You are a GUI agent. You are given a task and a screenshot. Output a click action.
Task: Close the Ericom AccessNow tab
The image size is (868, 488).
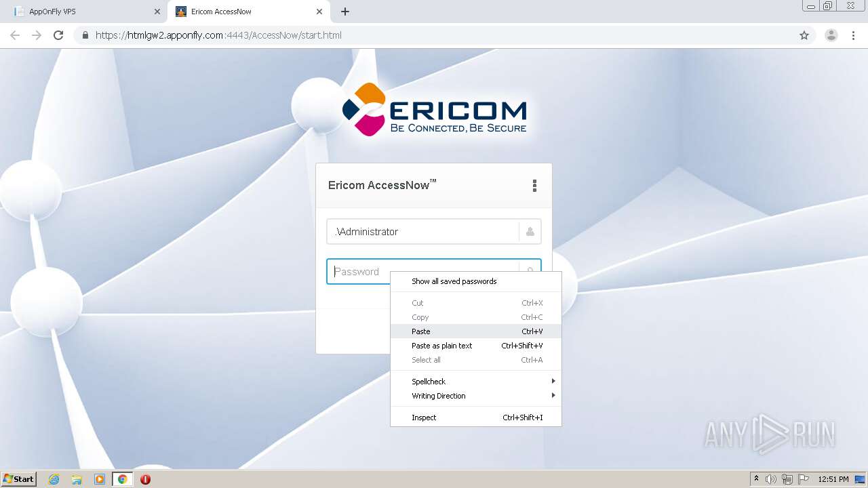pyautogui.click(x=319, y=12)
